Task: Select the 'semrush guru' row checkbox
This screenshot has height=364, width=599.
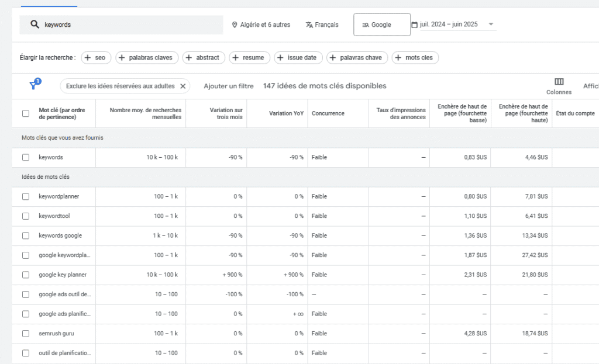Action: pos(26,334)
